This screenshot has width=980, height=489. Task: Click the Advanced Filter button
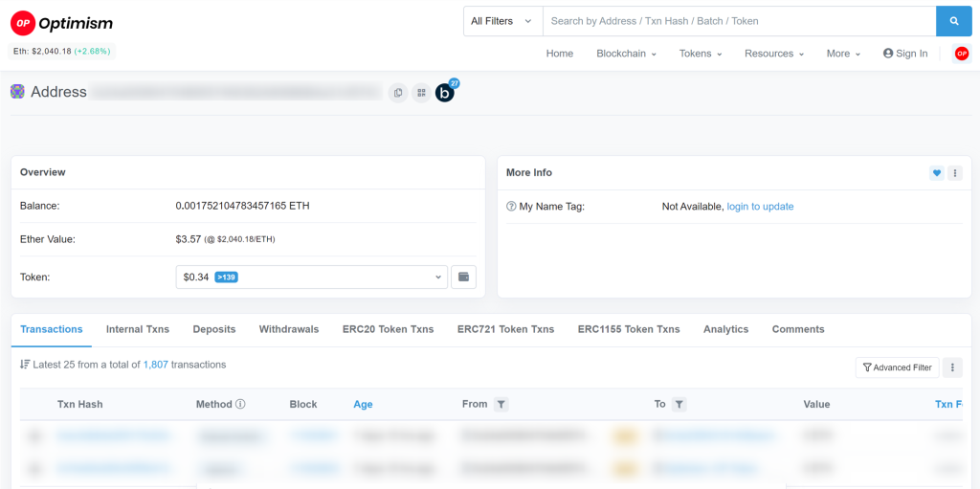tap(897, 367)
